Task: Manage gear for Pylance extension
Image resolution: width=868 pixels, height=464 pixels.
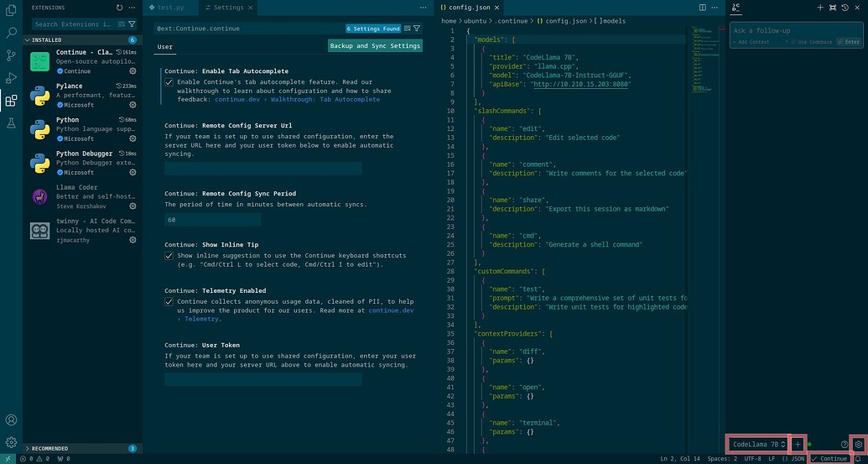Action: pyautogui.click(x=133, y=105)
